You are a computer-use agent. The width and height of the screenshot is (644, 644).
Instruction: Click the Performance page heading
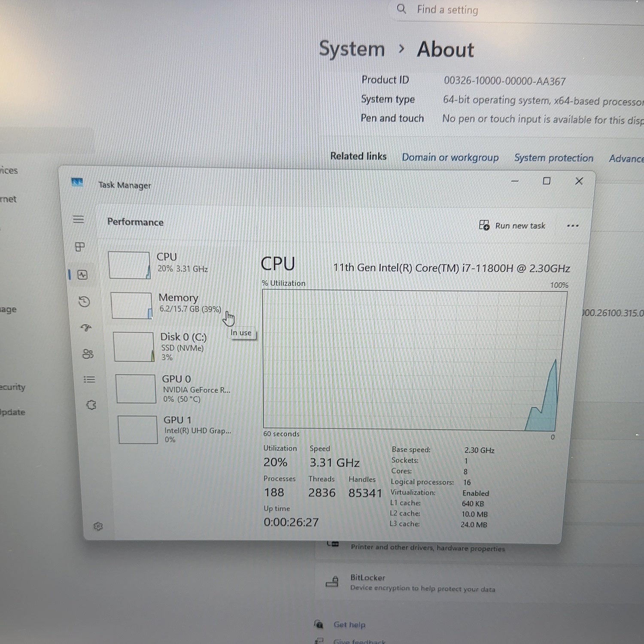(135, 222)
